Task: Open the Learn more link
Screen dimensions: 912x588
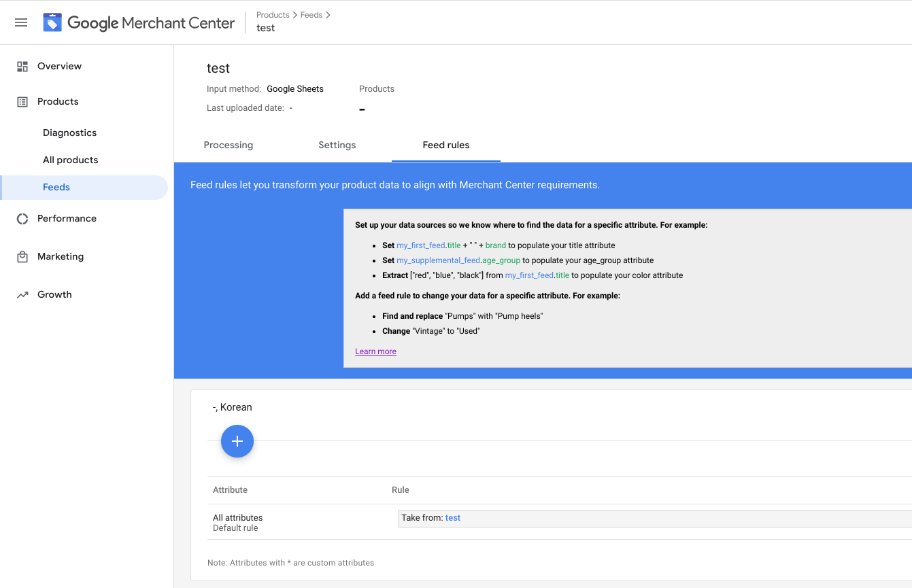Action: (375, 351)
